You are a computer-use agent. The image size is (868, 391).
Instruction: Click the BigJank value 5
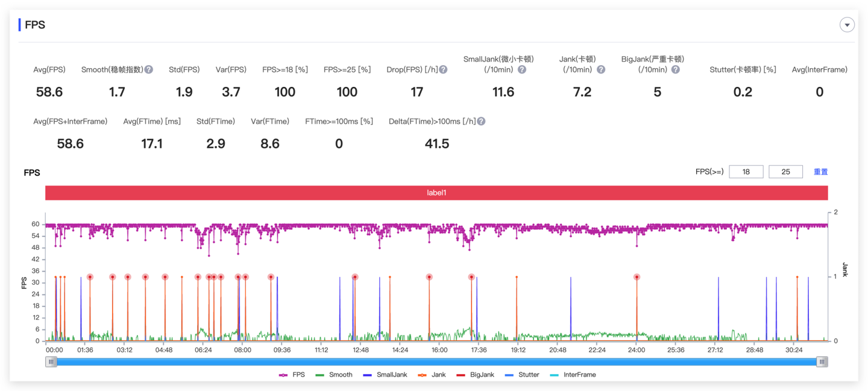[x=658, y=92]
